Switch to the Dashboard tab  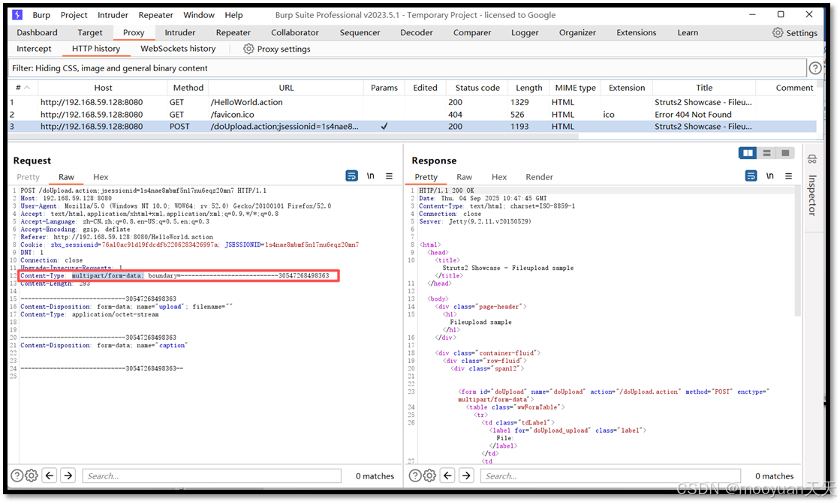point(37,33)
